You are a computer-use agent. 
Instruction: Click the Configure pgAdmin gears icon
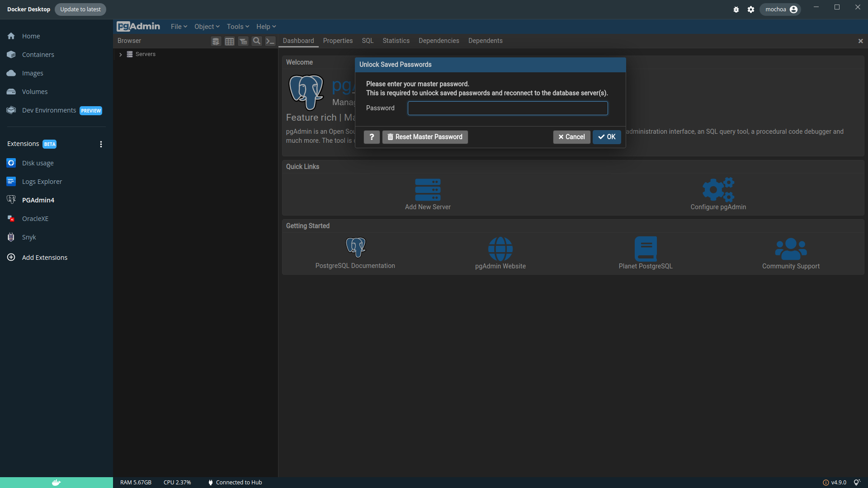click(718, 190)
